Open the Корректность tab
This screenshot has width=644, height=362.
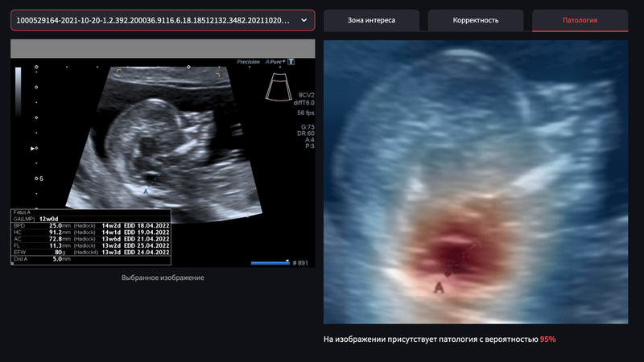[476, 20]
